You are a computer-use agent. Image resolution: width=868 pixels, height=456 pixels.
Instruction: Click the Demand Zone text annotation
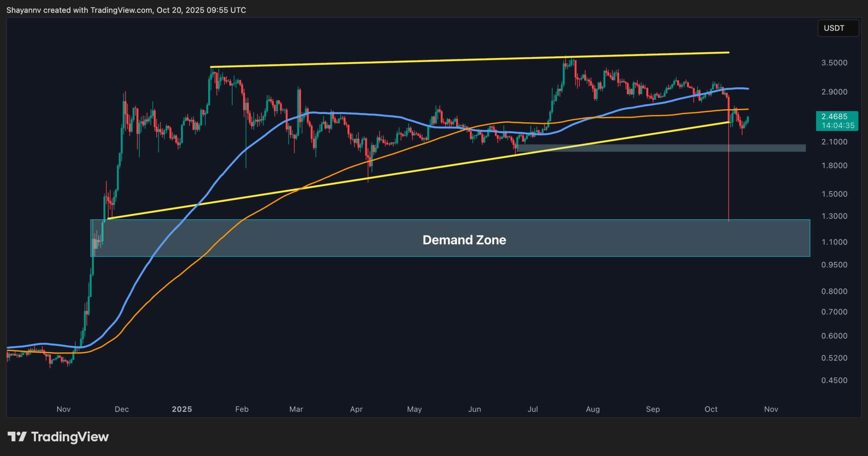click(x=464, y=240)
